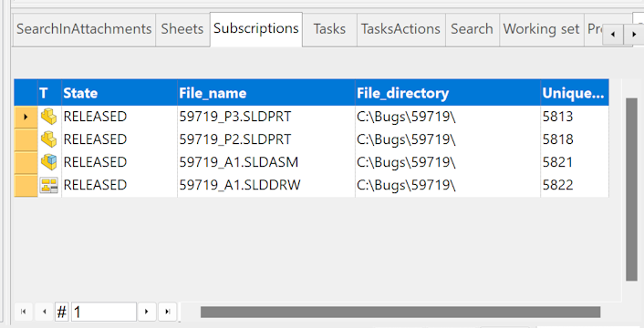
Task: Click the vertical scrollbar thumb
Action: tap(631, 190)
